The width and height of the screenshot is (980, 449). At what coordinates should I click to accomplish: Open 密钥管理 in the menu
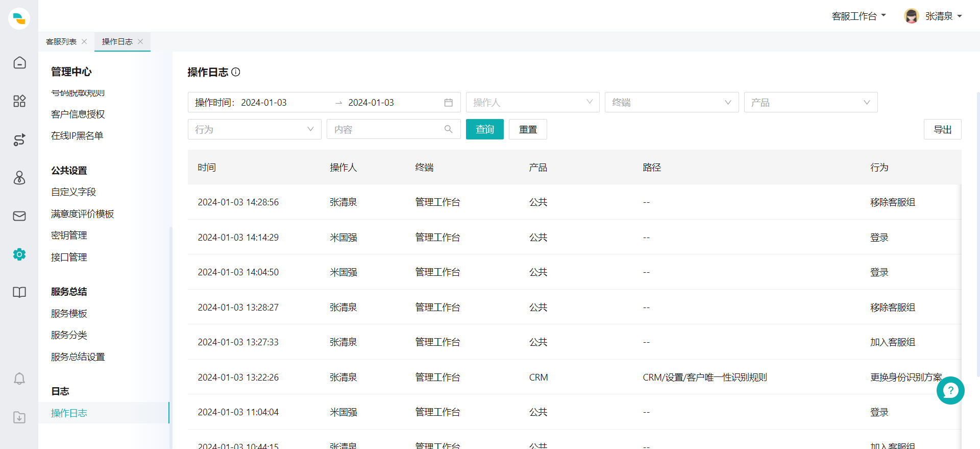[x=69, y=235]
